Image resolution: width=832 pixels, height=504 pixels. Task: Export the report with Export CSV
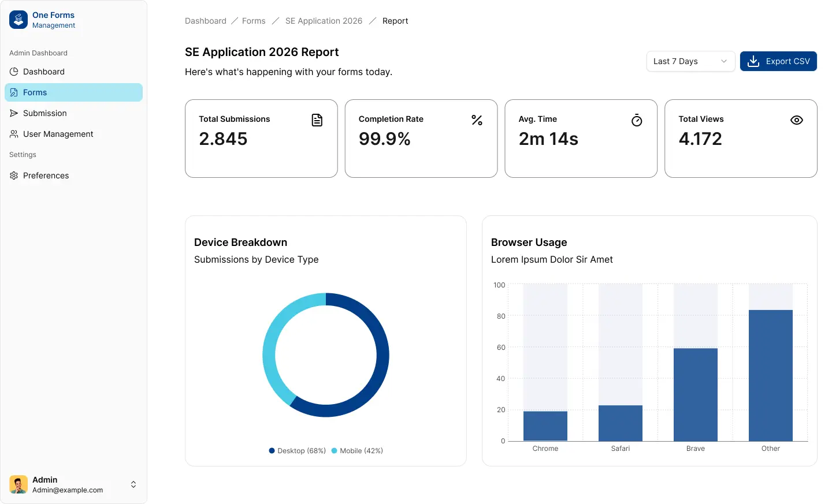point(778,61)
